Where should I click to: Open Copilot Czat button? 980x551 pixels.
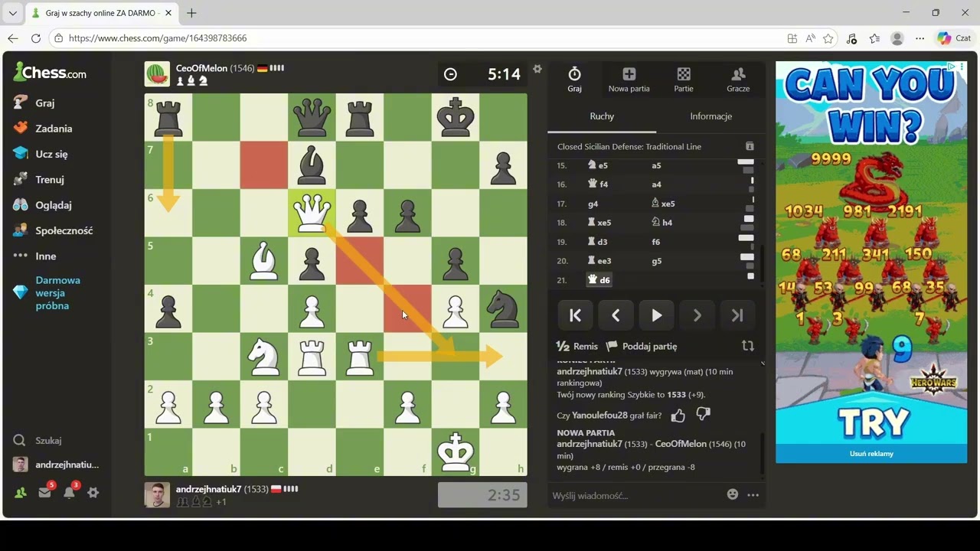coord(954,38)
